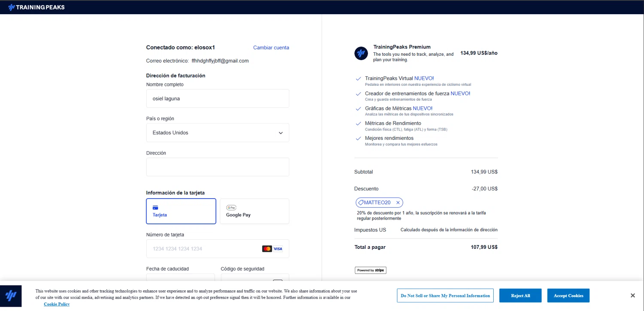Click checkmark next to TrainingPeaks Virtual
The image size is (644, 311).
358,79
